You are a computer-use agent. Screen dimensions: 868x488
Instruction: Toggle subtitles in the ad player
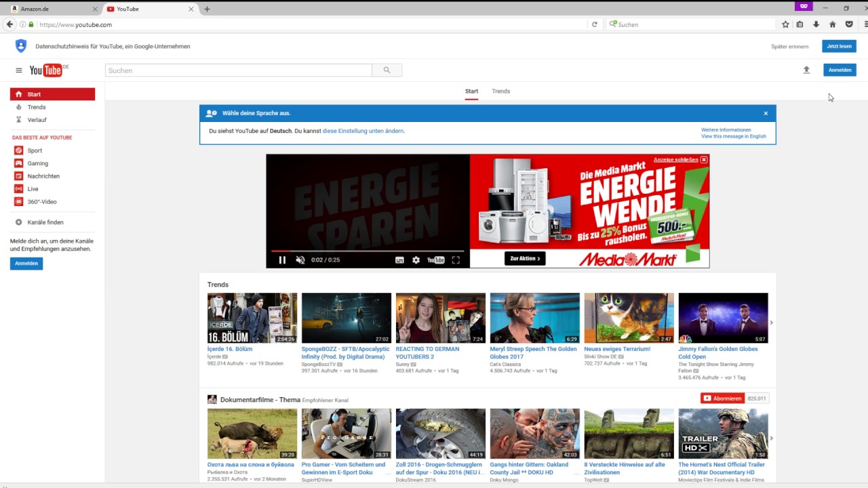coord(399,260)
